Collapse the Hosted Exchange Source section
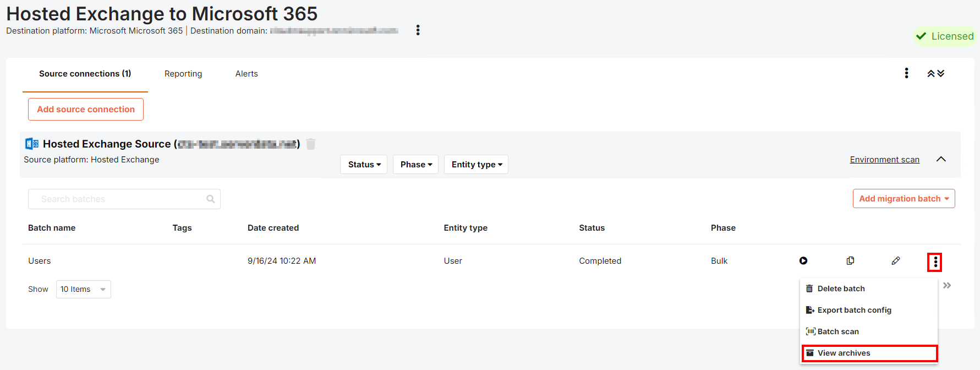This screenshot has height=370, width=980. 941,159
